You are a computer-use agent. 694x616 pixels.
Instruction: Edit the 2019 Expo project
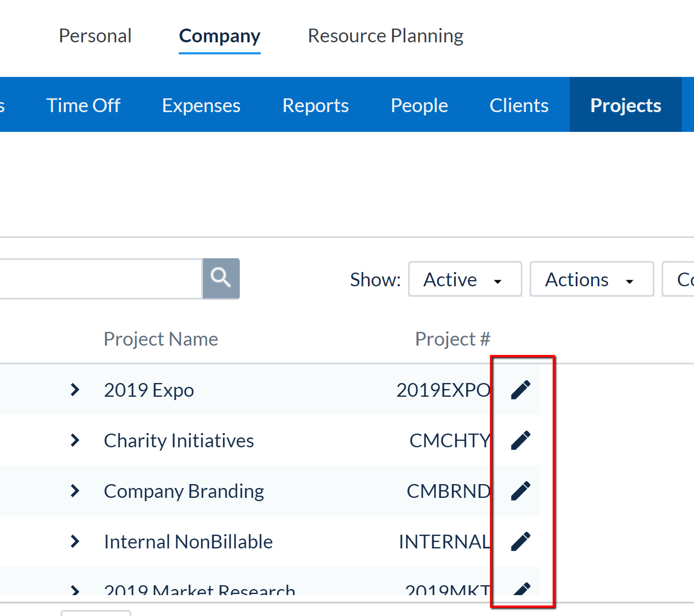click(x=520, y=389)
